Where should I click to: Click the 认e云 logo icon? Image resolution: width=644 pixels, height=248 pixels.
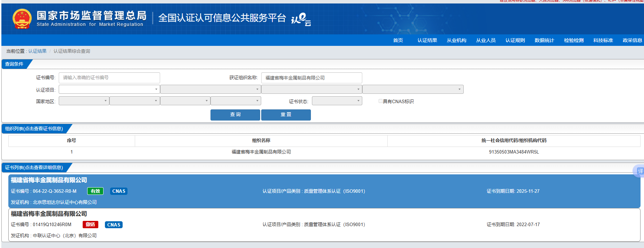pos(301,19)
